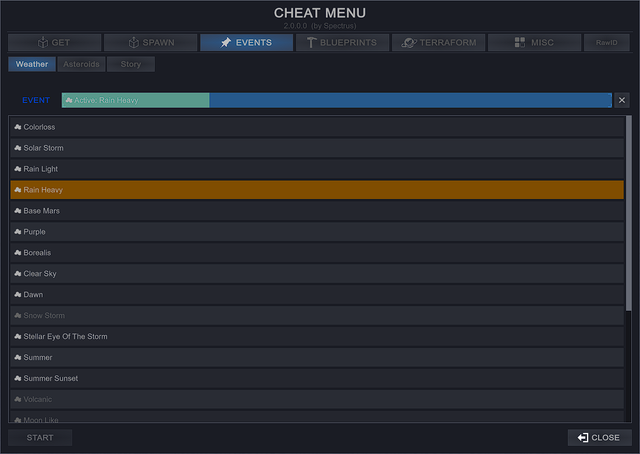The width and height of the screenshot is (640, 454).
Task: Choose Stellar Eye Of The Storm
Action: 317,336
